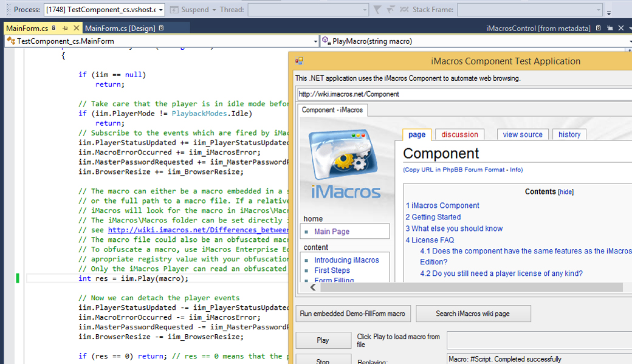
Task: Click the lock icon on MainForm.cs [Design] tab
Action: (161, 28)
